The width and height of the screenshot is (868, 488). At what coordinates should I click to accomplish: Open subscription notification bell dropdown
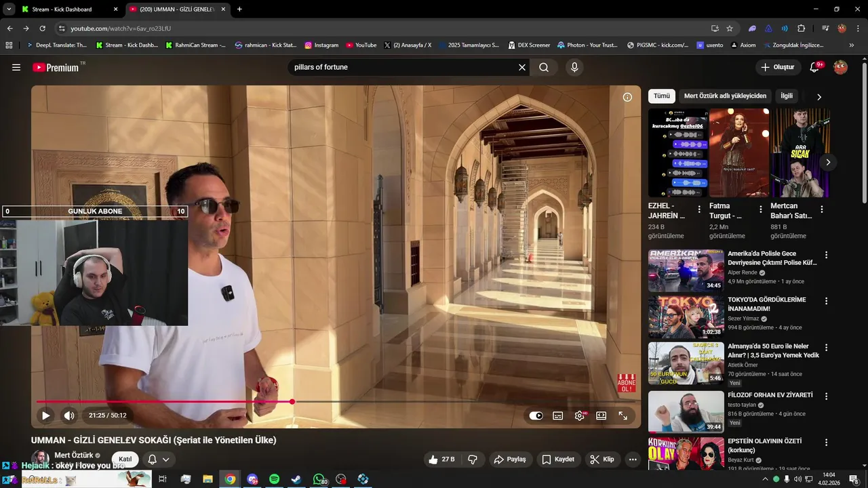click(x=158, y=459)
